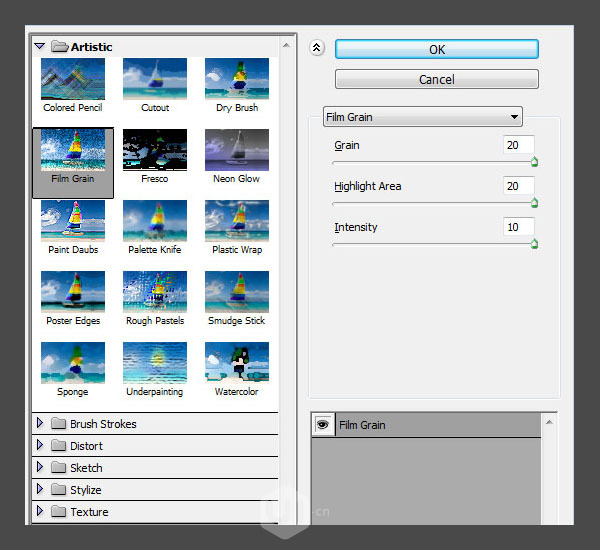Expand the Sketch filter category
The image size is (600, 550).
click(x=39, y=467)
